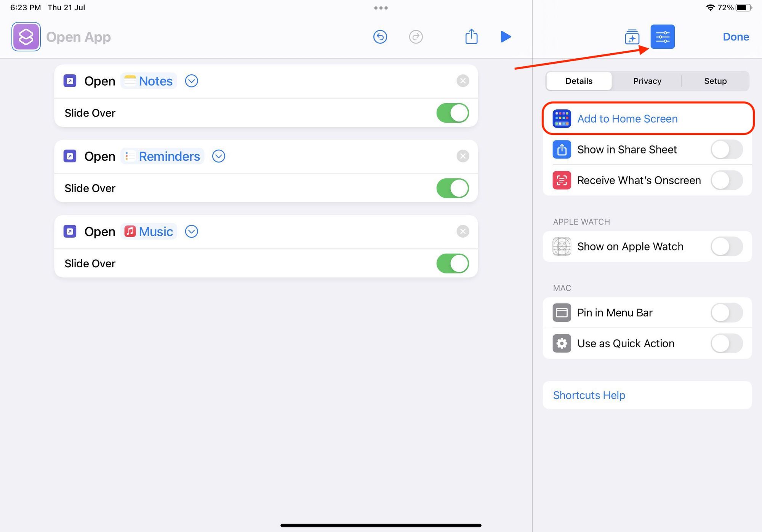Toggle Slide Over for Music action
Viewport: 762px width, 532px height.
[x=454, y=264]
